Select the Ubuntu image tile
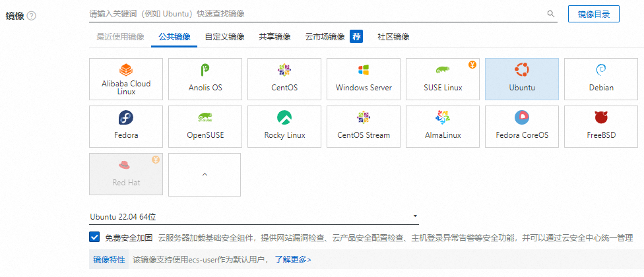Screen dimensions: 644x277 (522, 79)
